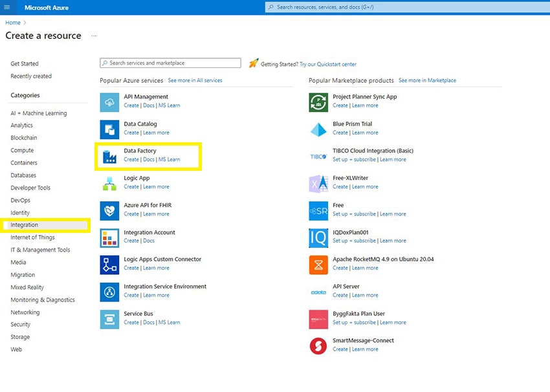Select the Analytics category

[x=22, y=125]
